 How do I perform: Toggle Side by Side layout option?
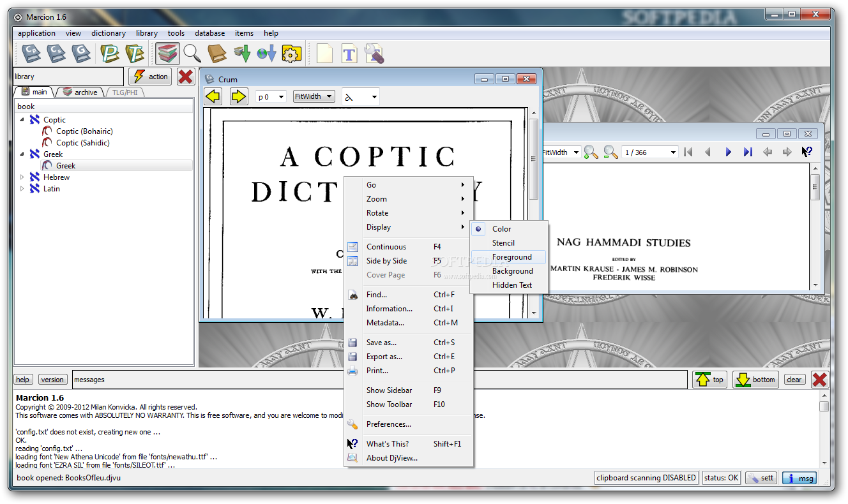pos(409,261)
